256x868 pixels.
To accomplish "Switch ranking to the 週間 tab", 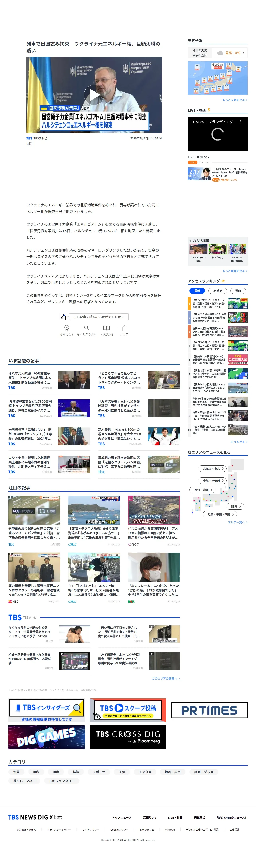I will (x=238, y=291).
